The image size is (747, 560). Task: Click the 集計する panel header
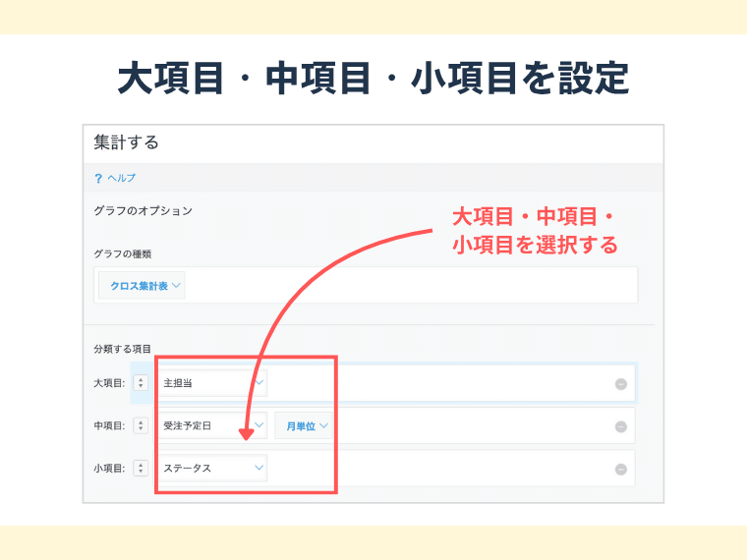coord(127,142)
